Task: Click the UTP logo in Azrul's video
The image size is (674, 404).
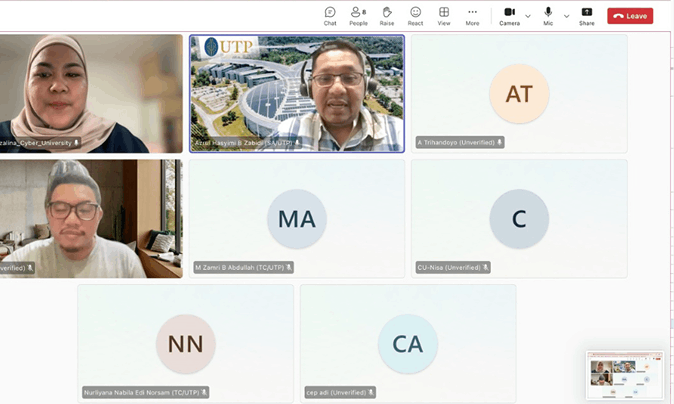Action: click(228, 46)
